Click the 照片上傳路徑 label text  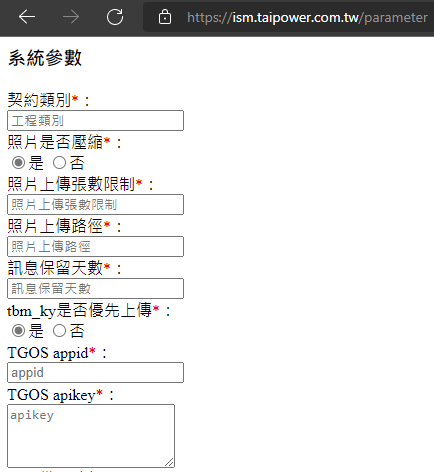[x=55, y=226]
